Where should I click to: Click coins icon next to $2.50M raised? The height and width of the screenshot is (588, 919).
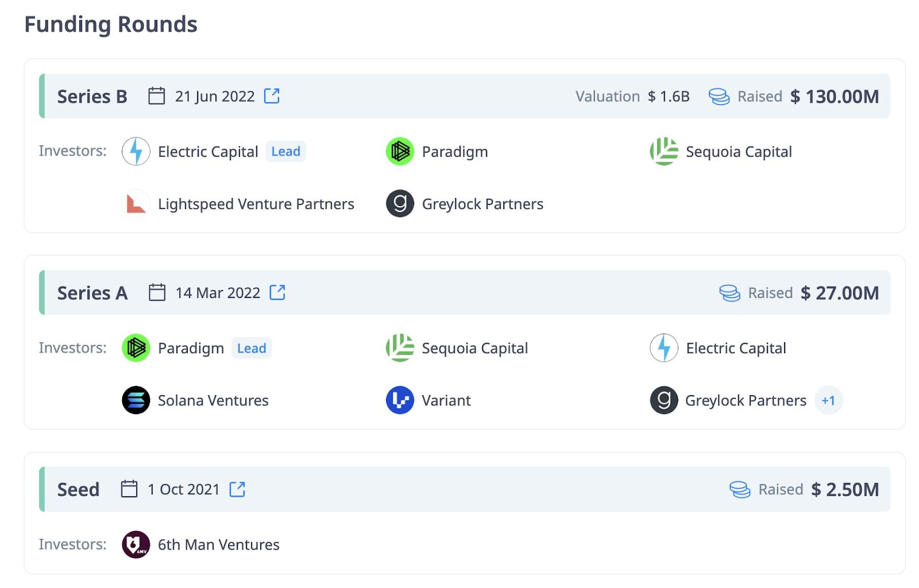[x=740, y=489]
